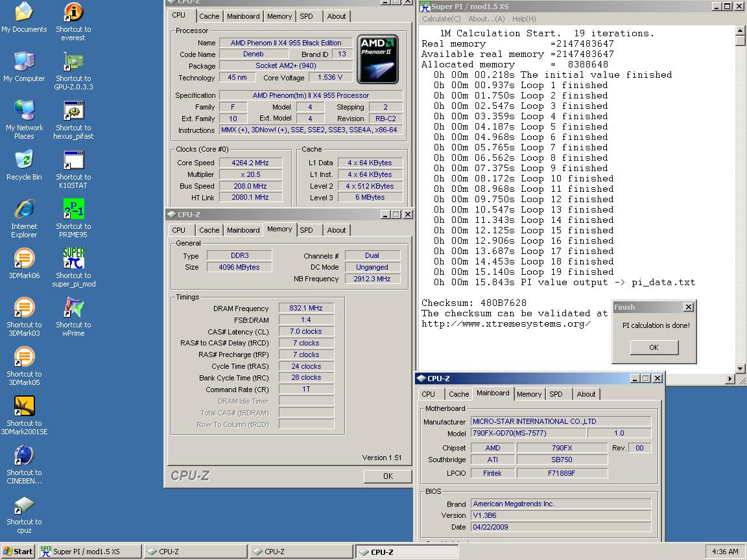The width and height of the screenshot is (747, 560).
Task: Click the Checksum: 480B7628 line
Action: (x=473, y=303)
